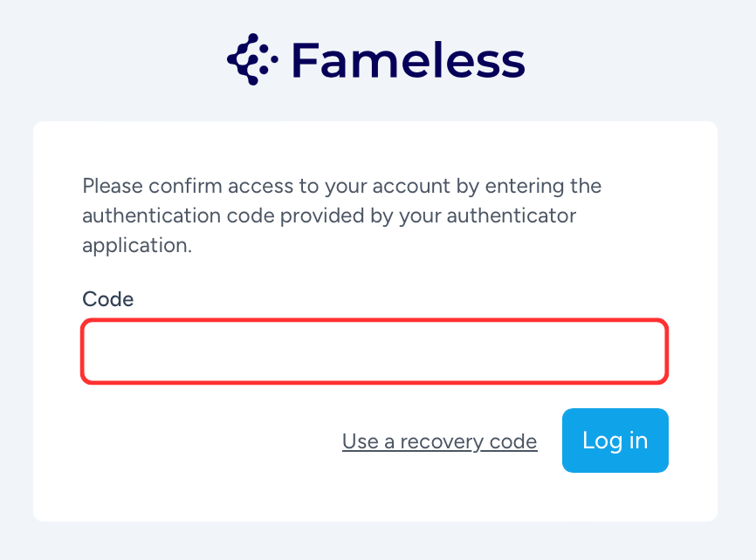This screenshot has height=560, width=756.
Task: Click the word "application." in the message
Action: [x=137, y=246]
